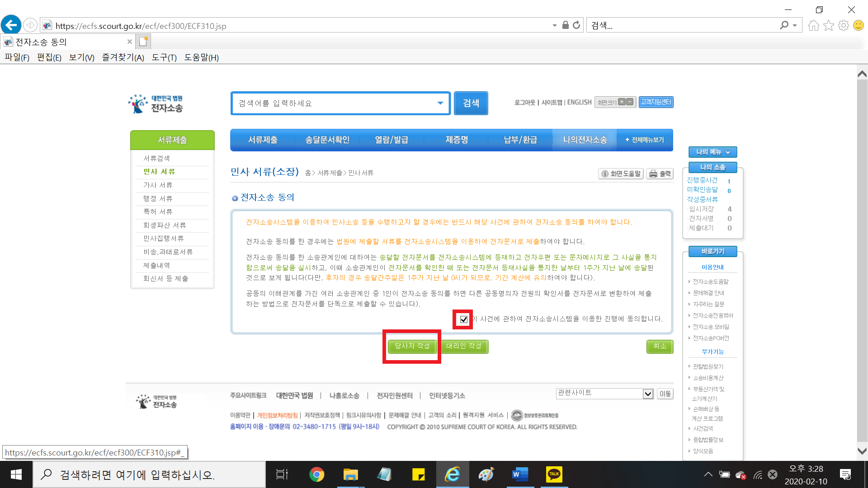Image resolution: width=868 pixels, height=488 pixels.
Task: Launch Chrome from the taskbar
Action: pyautogui.click(x=316, y=474)
